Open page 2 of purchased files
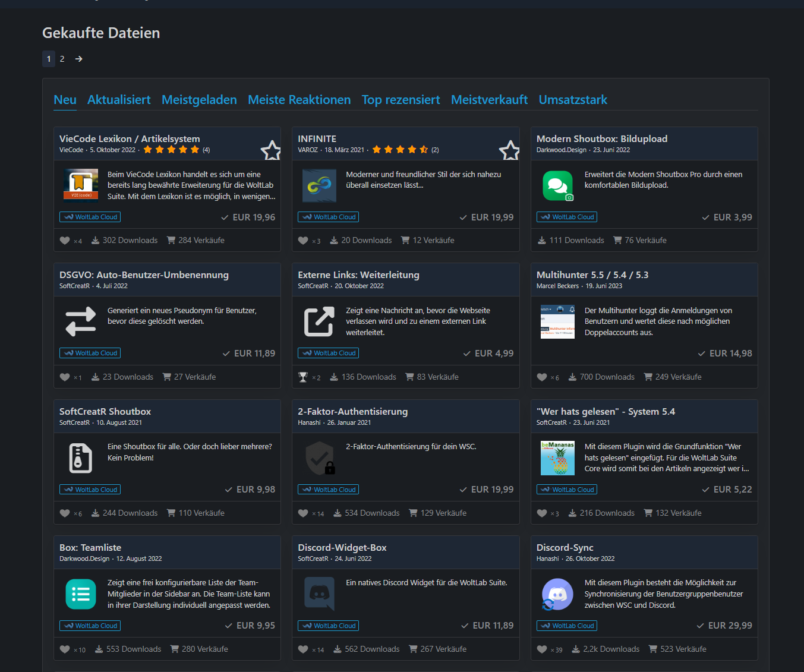 tap(62, 59)
